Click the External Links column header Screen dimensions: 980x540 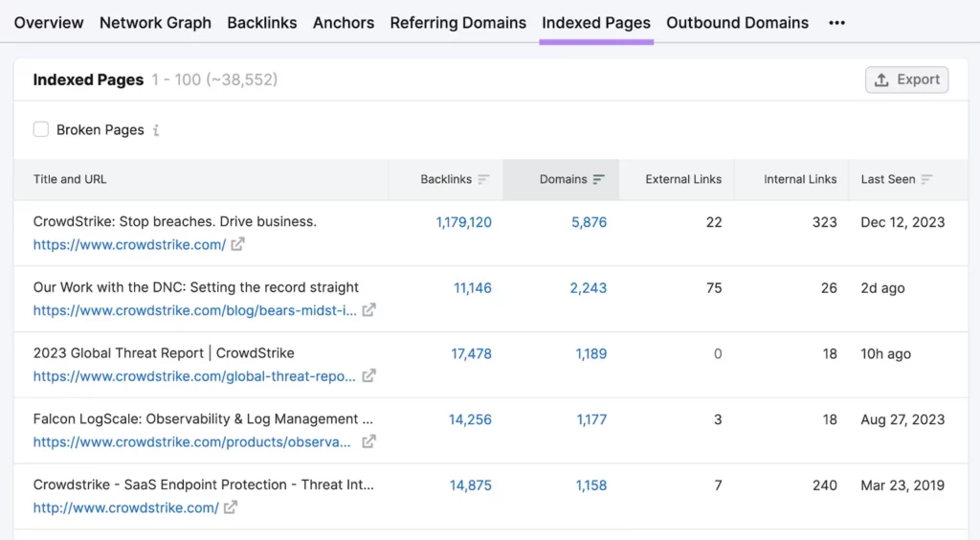click(x=683, y=179)
